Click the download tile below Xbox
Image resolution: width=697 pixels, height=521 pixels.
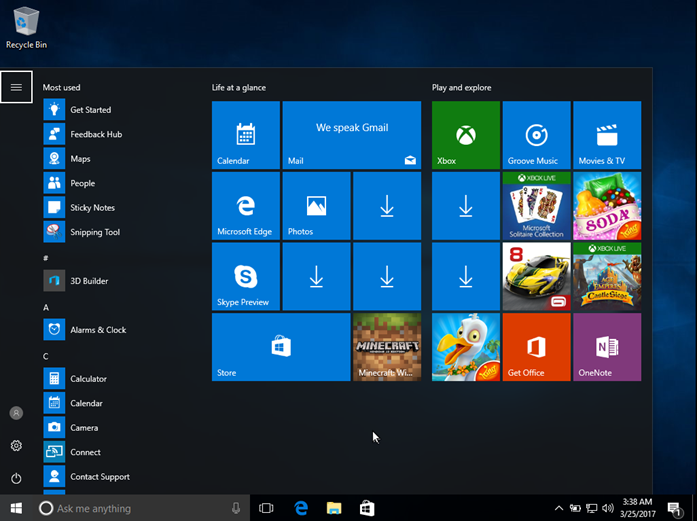coord(466,206)
